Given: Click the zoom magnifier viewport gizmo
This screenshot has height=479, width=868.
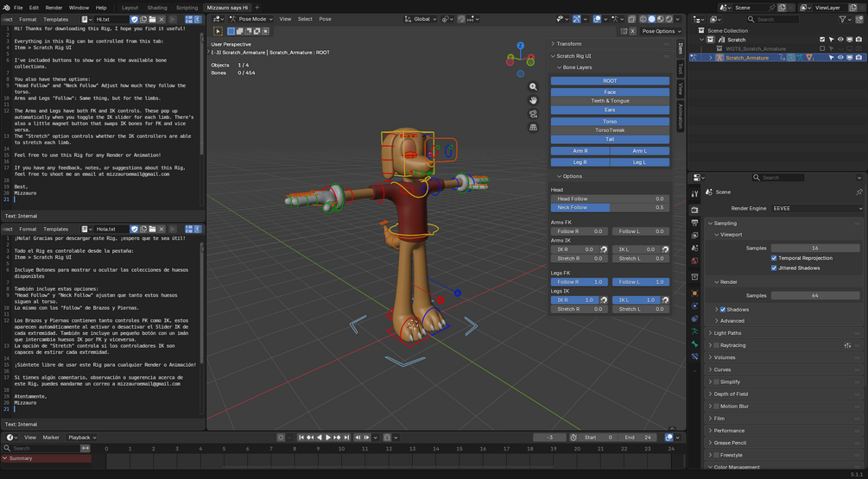Looking at the screenshot, I should click(533, 87).
